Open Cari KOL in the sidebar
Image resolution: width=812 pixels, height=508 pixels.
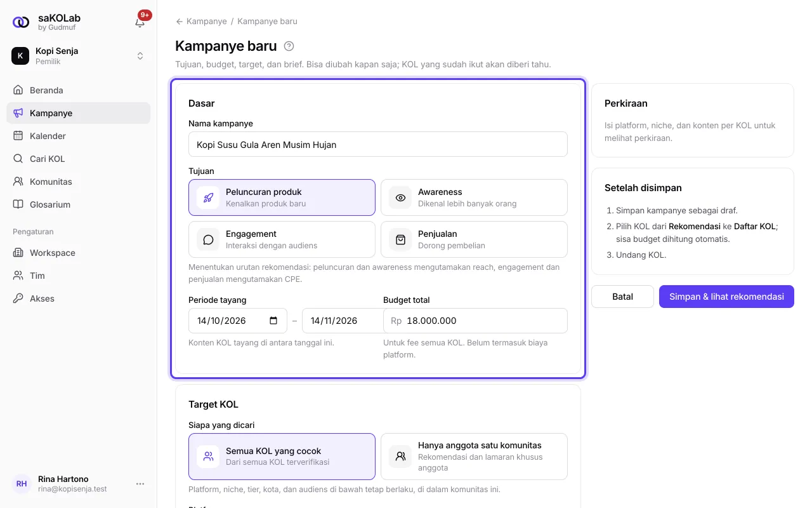pyautogui.click(x=79, y=159)
